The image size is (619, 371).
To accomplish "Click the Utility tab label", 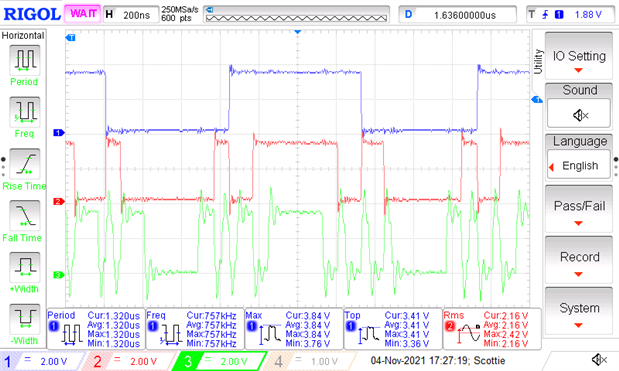I will [538, 61].
